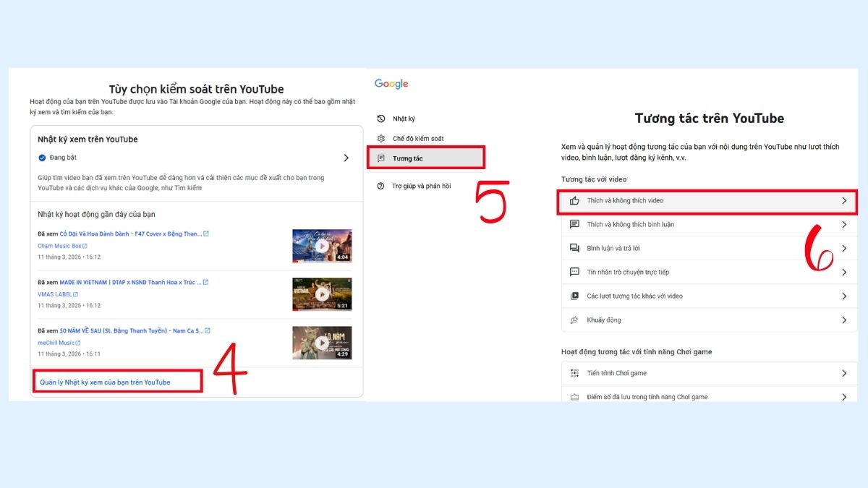Open Trợ giúp và phản hồi via its question mark icon

pos(380,185)
